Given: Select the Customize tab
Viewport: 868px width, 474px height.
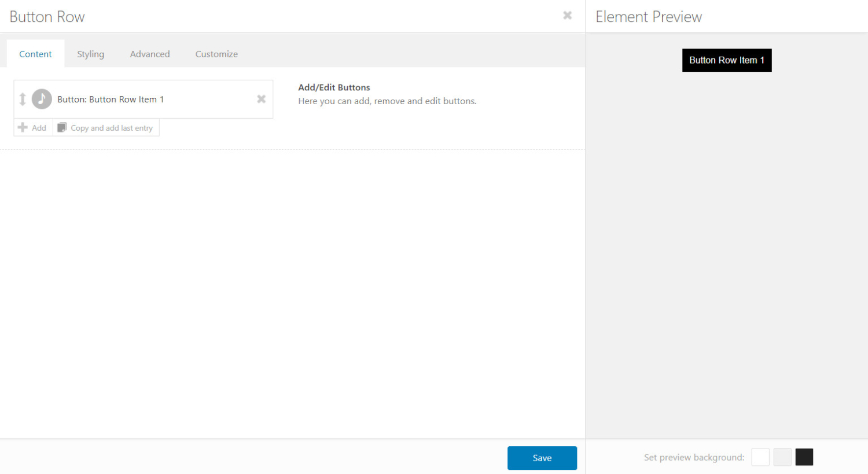Looking at the screenshot, I should pyautogui.click(x=216, y=54).
